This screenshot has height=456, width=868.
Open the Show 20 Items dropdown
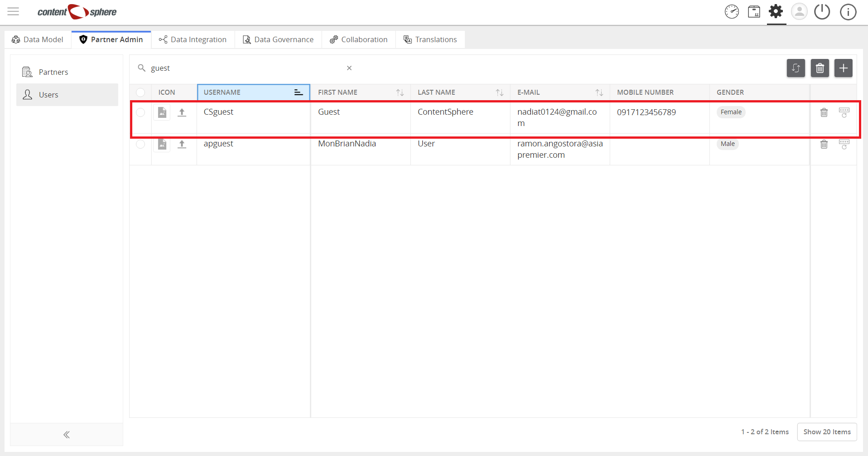[827, 432]
